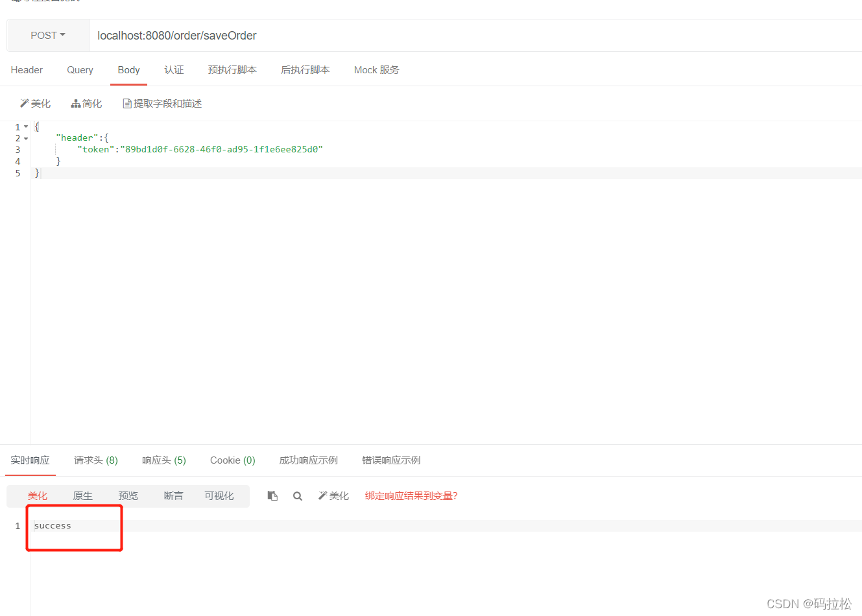Collapse the fold arrow on line 2

click(26, 138)
